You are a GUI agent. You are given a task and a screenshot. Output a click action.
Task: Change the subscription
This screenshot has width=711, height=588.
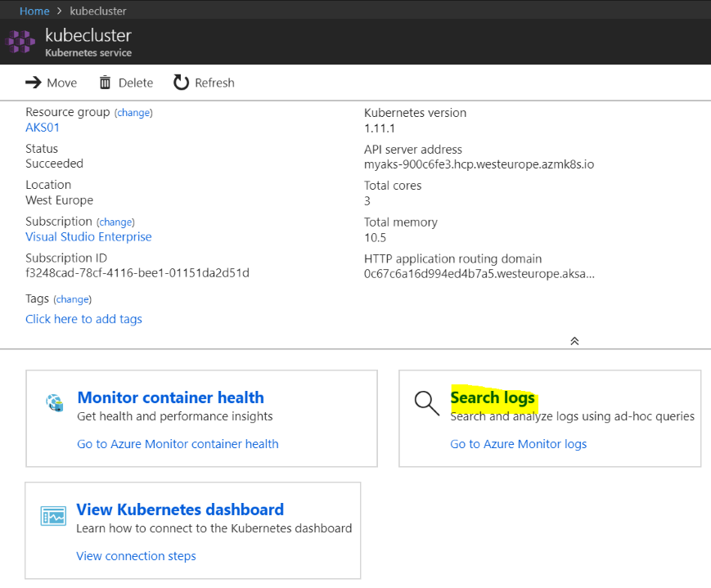(x=115, y=222)
